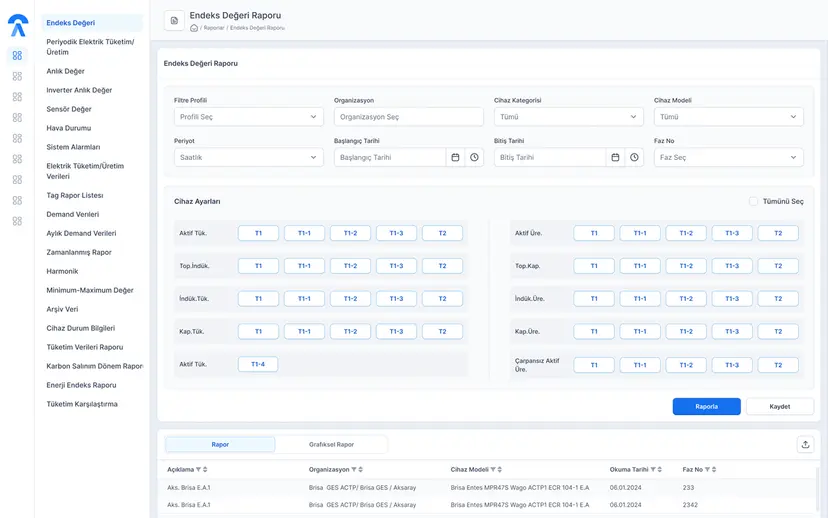
Task: Open Sensör Değer in the side menu
Action: pos(69,109)
